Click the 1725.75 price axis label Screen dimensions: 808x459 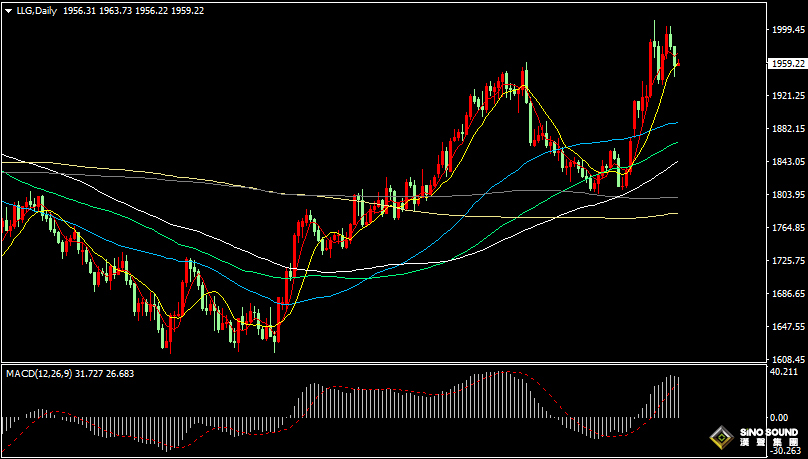[788, 261]
